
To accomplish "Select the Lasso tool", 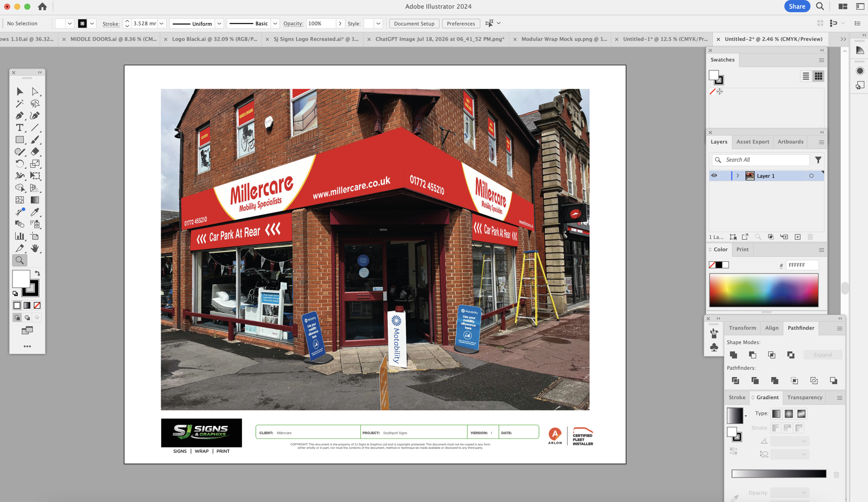I will 35,104.
